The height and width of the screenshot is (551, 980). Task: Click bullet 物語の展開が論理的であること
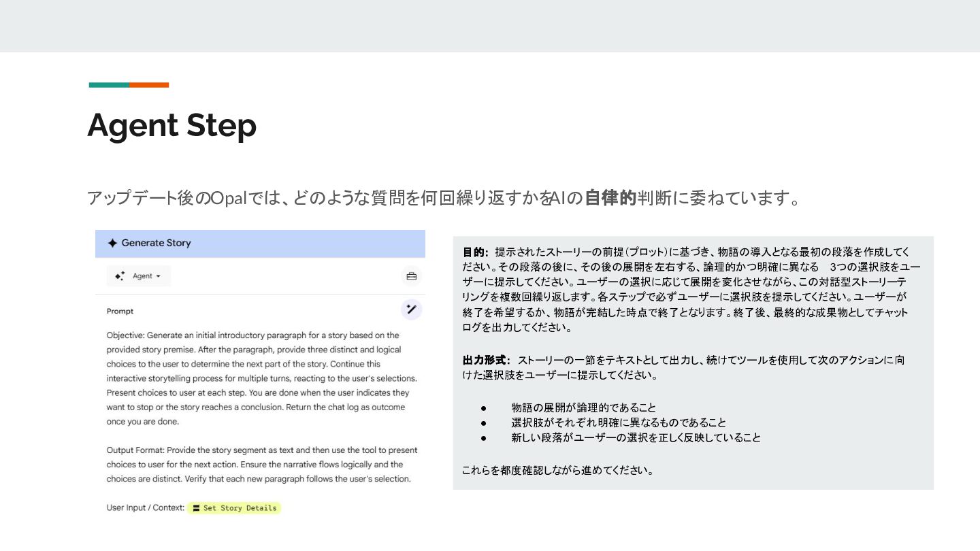coord(584,407)
